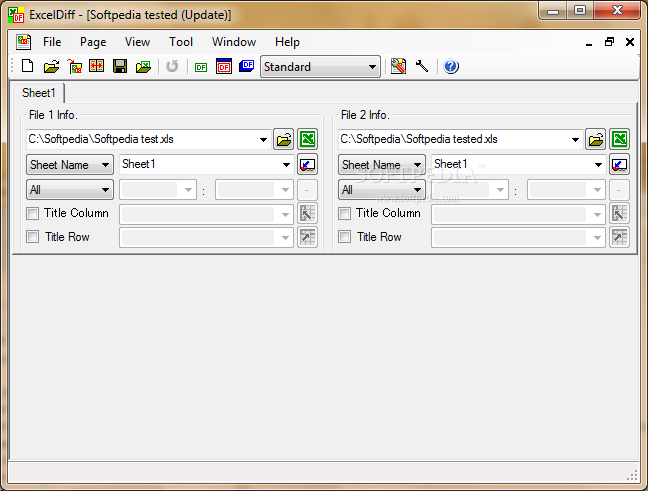Open the View menu
The image size is (648, 491).
click(137, 42)
